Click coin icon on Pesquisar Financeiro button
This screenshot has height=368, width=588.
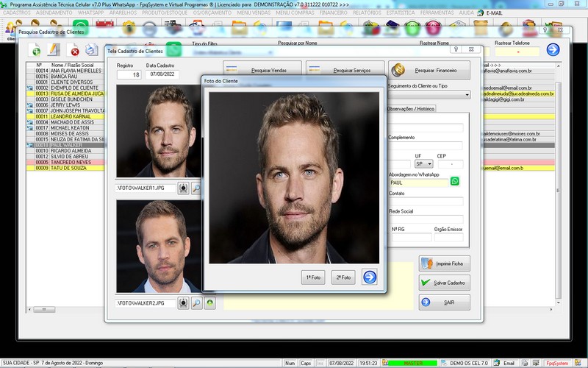[398, 70]
